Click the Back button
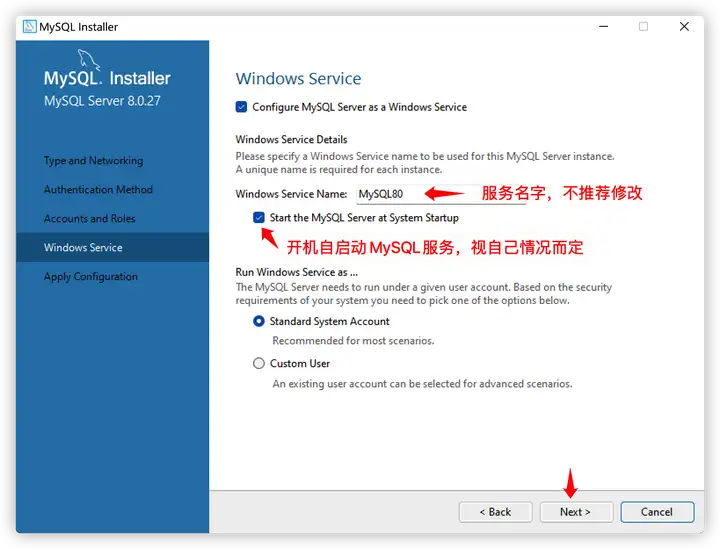Viewport: 720px width, 549px height. [x=495, y=512]
